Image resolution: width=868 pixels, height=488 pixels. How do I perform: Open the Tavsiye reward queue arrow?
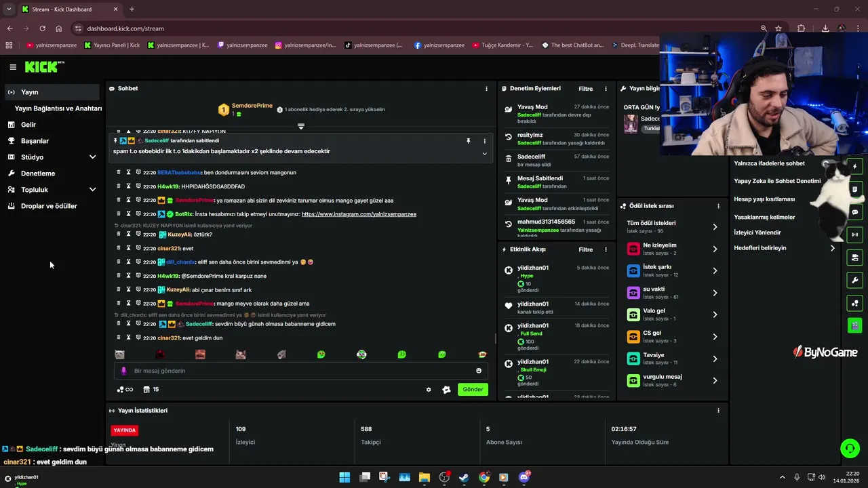point(715,359)
